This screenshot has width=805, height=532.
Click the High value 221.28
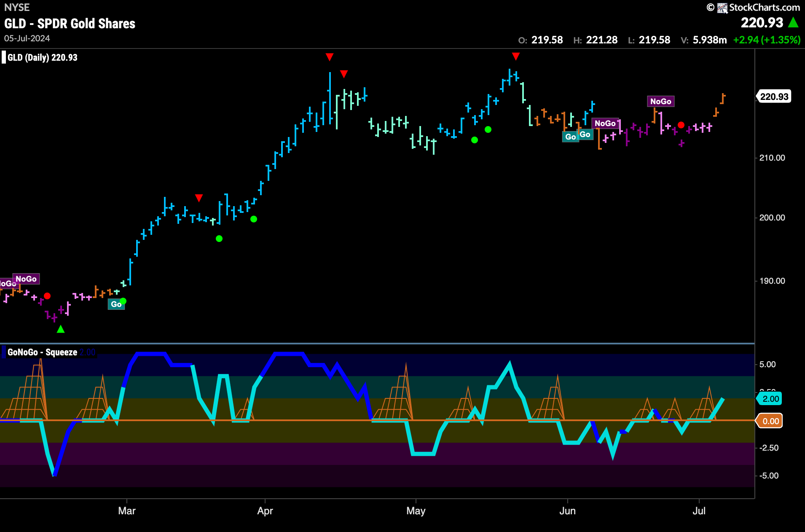click(601, 40)
